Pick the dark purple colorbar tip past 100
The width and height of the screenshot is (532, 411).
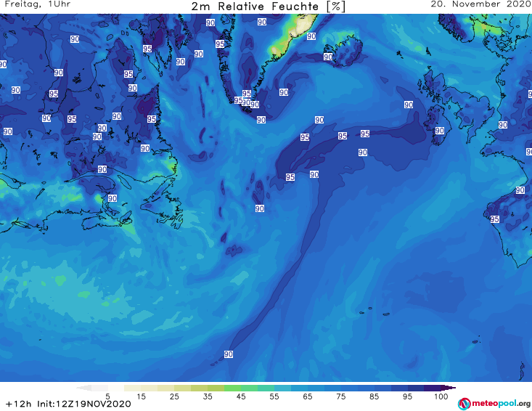449,388
